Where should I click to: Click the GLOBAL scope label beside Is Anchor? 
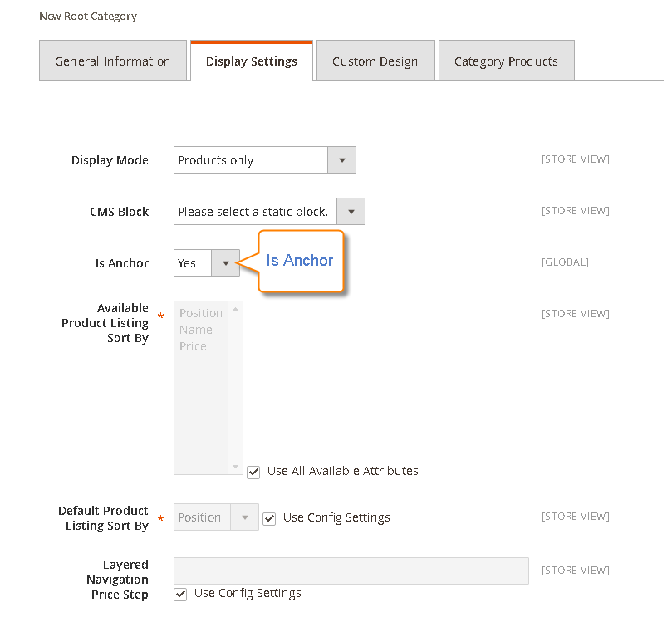(x=565, y=262)
